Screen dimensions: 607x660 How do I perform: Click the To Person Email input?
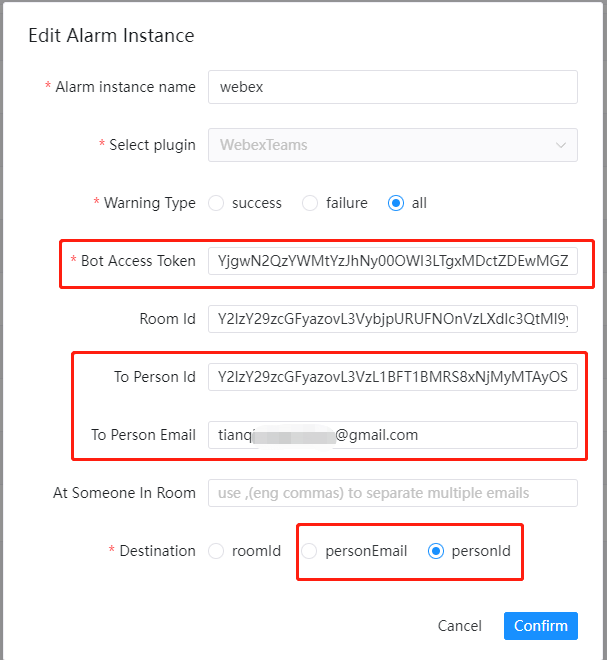click(392, 435)
